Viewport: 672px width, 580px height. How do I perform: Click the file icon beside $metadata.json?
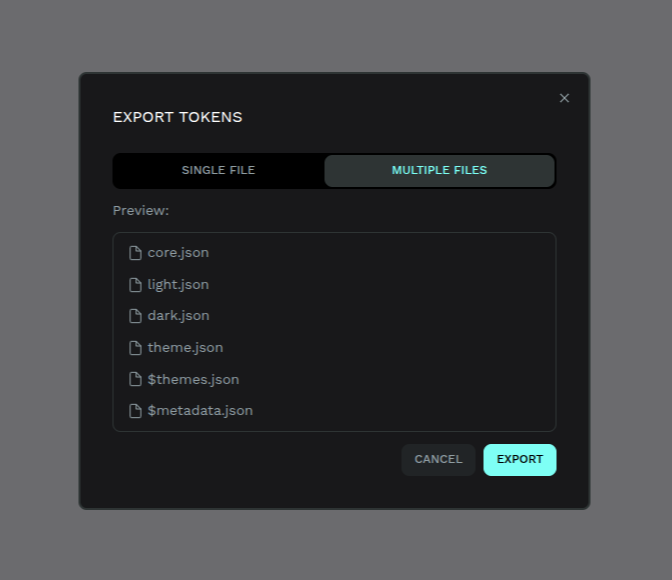coord(135,411)
